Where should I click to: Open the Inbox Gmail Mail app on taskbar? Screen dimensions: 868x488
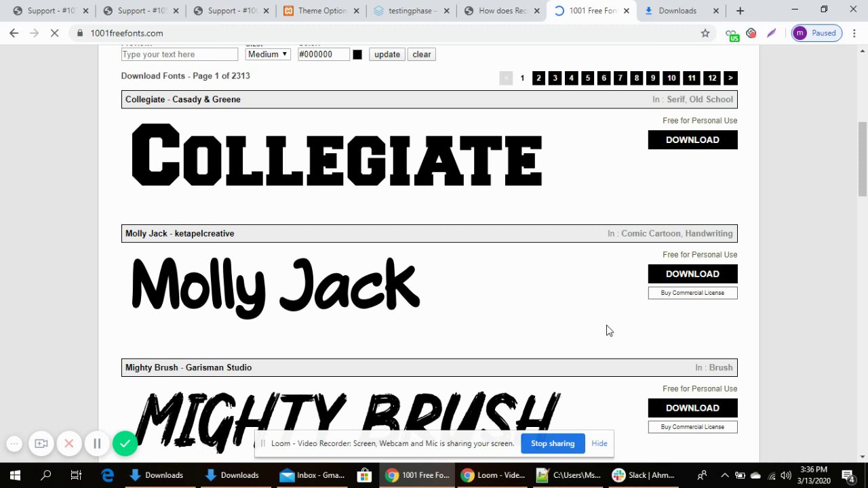[313, 475]
